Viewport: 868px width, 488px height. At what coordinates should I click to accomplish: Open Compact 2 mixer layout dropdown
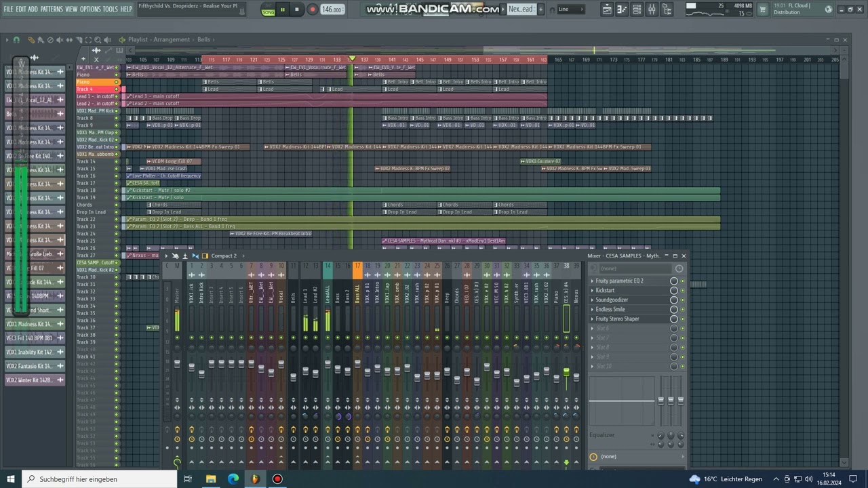(224, 256)
